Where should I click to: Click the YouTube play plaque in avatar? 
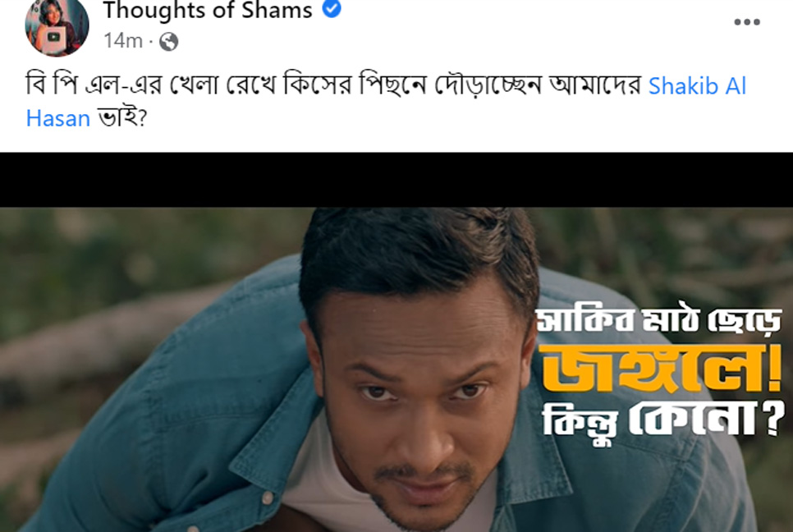coord(53,39)
